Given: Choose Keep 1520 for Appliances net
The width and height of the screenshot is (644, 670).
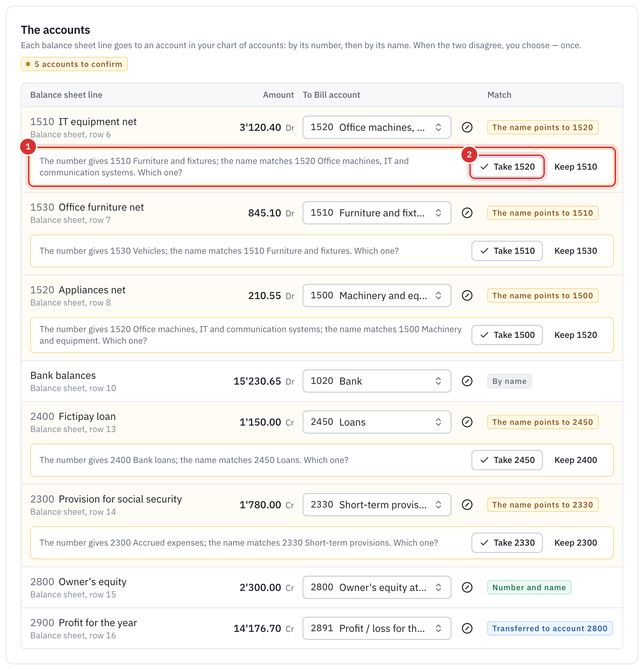Looking at the screenshot, I should click(x=575, y=335).
